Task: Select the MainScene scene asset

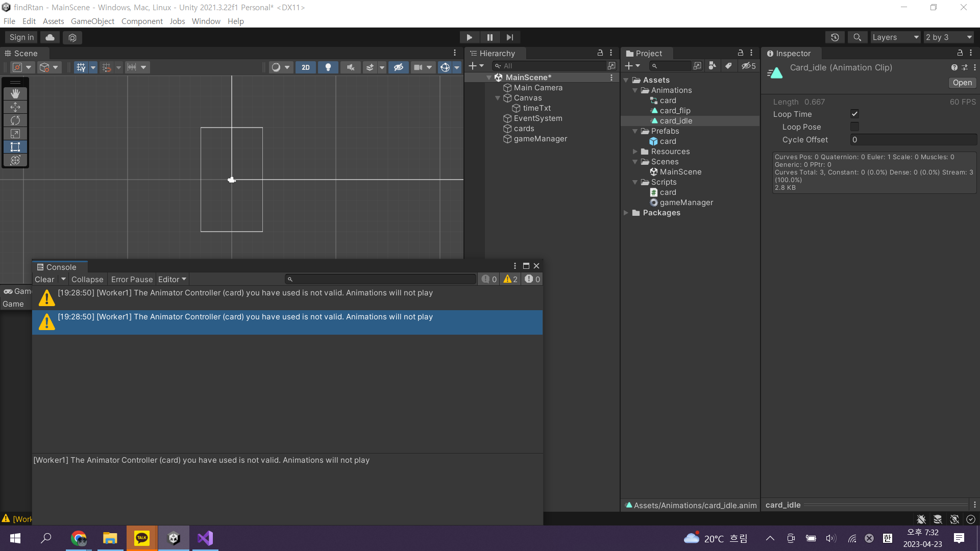Action: [680, 172]
